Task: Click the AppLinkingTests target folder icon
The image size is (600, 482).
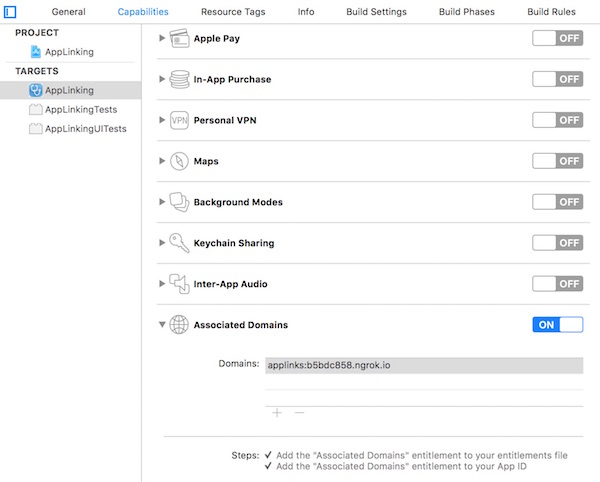Action: pos(36,109)
